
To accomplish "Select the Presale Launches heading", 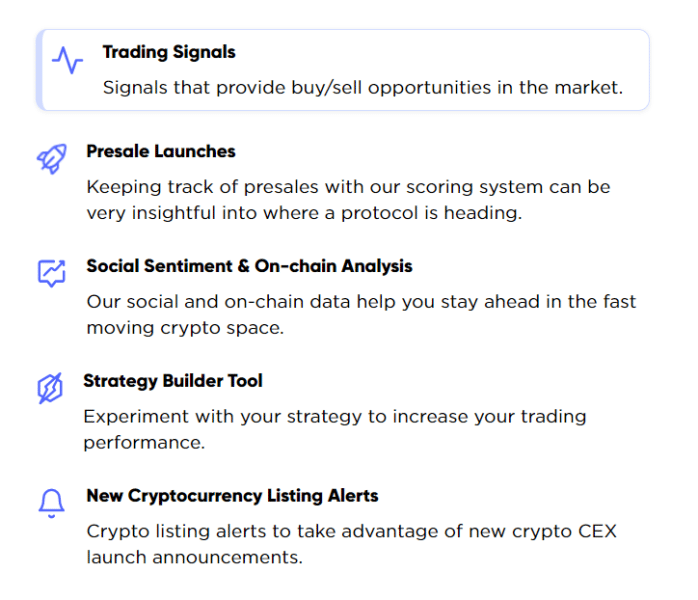I will pyautogui.click(x=161, y=152).
